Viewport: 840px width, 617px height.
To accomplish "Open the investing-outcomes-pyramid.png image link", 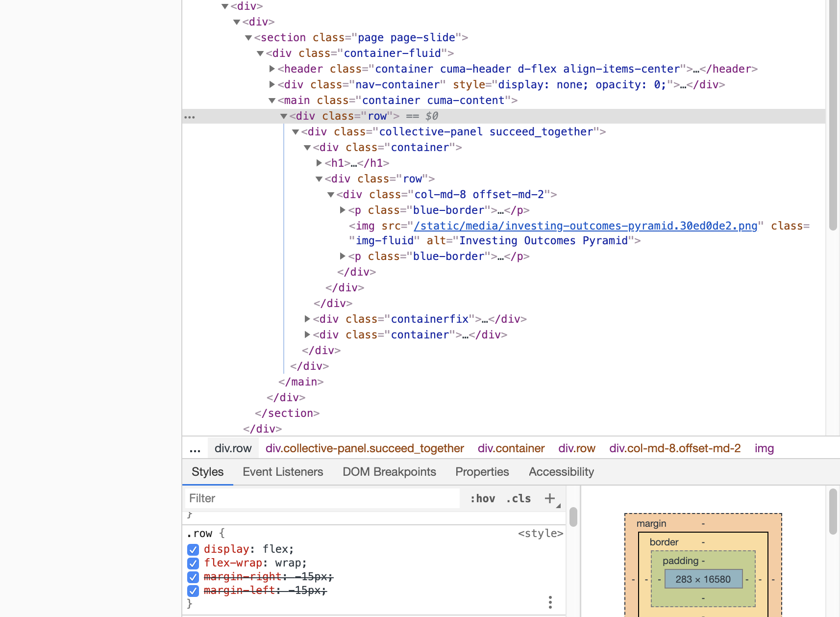I will click(x=585, y=226).
